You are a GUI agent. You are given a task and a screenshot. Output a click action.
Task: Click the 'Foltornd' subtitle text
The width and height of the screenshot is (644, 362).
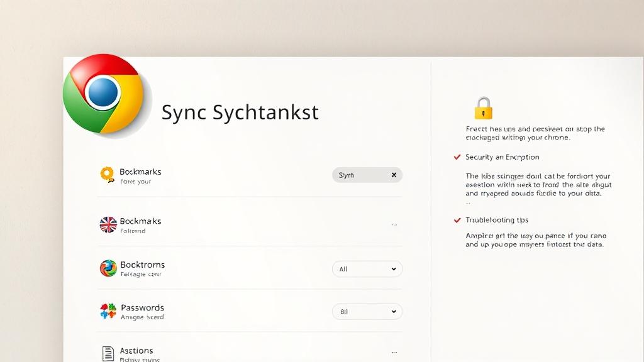pyautogui.click(x=133, y=231)
